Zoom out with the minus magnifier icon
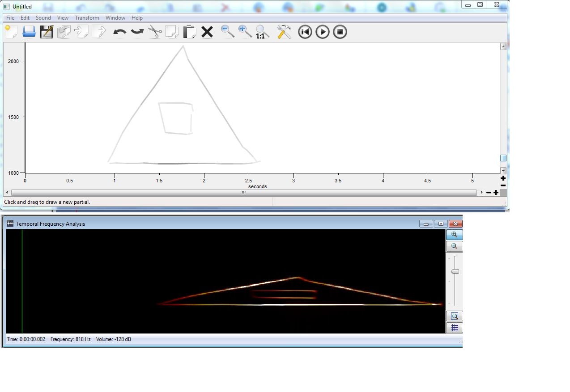 tap(228, 32)
